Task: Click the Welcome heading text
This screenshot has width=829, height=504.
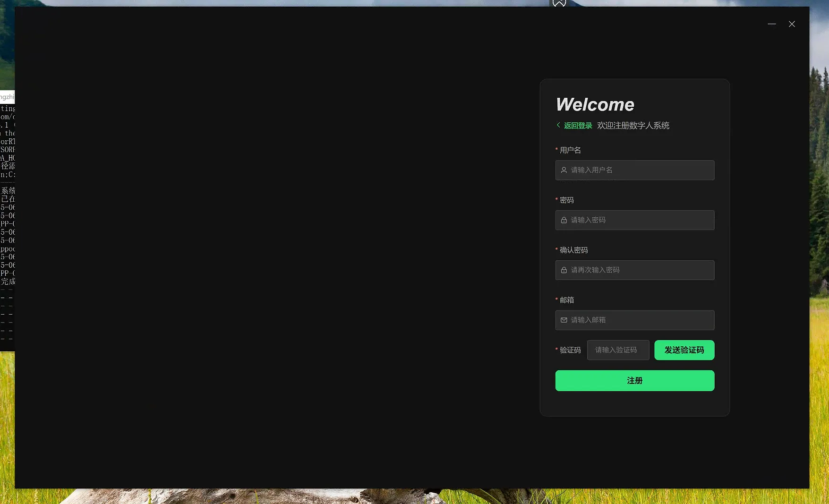Action: (x=595, y=104)
